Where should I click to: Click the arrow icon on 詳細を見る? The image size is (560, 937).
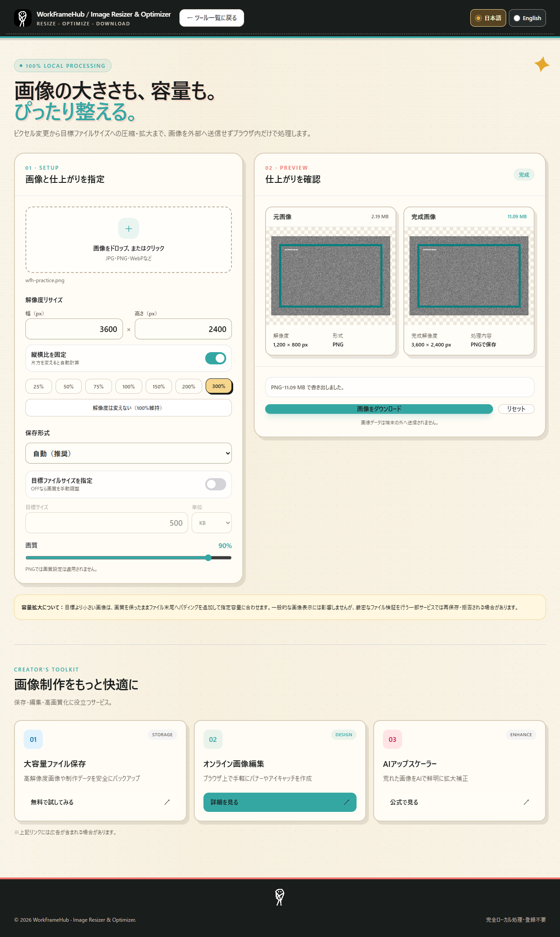point(346,802)
